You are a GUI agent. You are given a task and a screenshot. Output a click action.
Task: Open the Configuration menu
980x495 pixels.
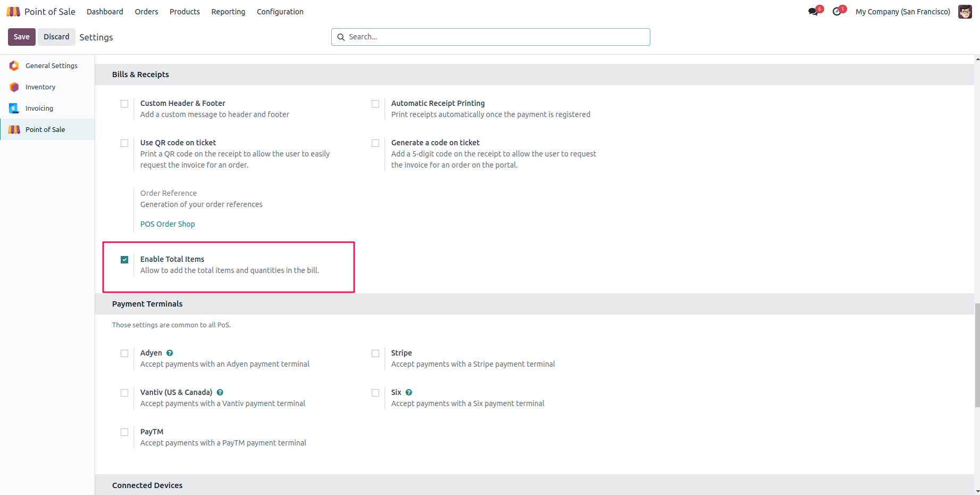coord(280,12)
